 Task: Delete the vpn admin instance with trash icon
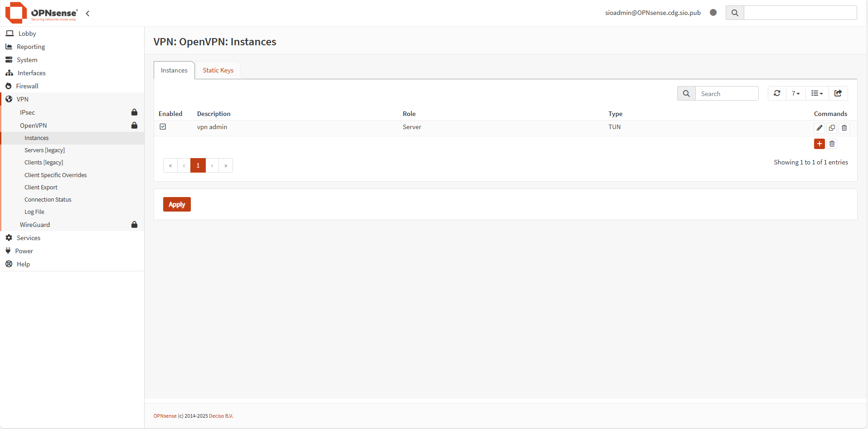[x=844, y=128]
